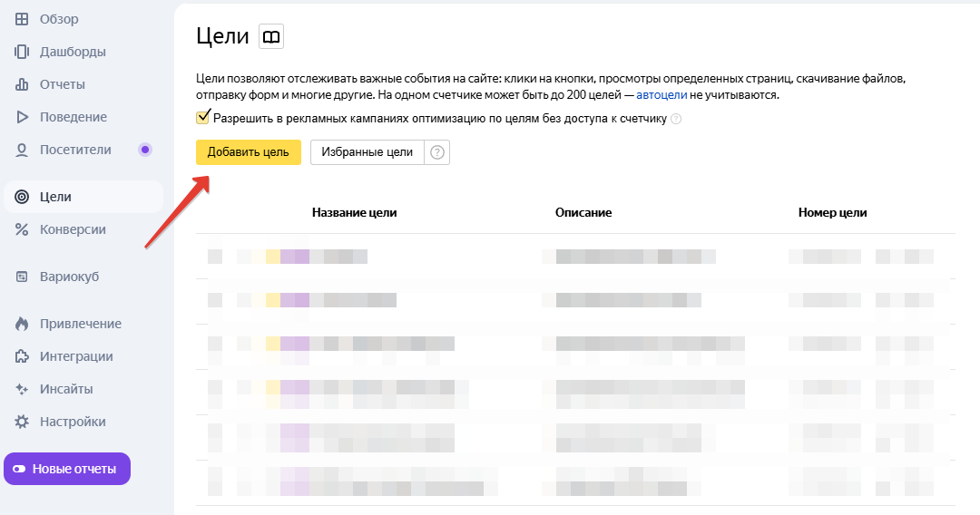Screen dimensions: 980x515
Task: Click the Посетители person icon
Action: tap(22, 150)
